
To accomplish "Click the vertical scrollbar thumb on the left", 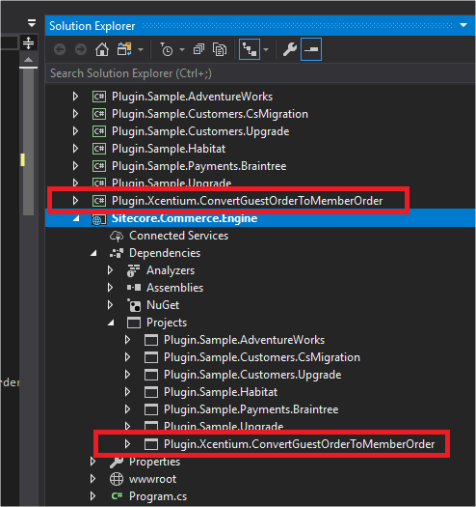I will (x=28, y=142).
